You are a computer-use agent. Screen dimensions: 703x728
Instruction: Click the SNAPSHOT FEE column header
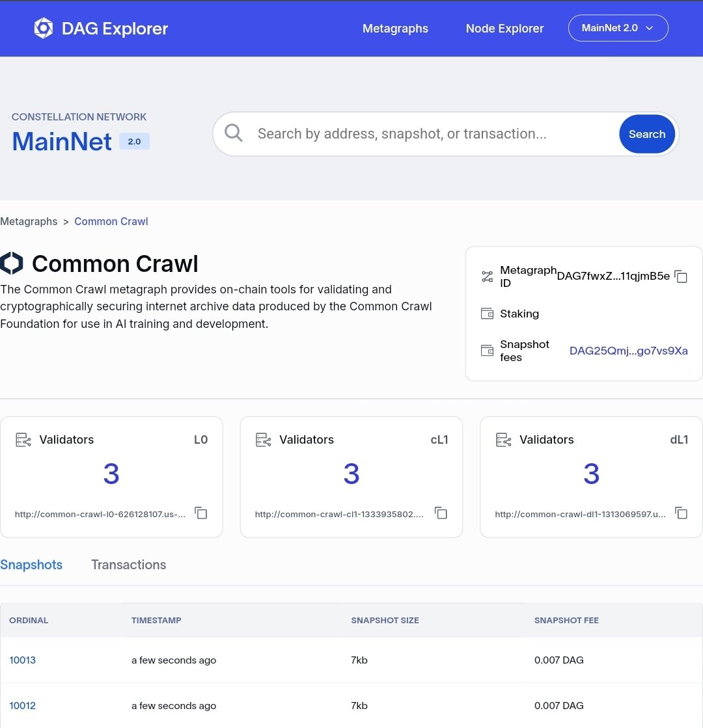coord(566,620)
